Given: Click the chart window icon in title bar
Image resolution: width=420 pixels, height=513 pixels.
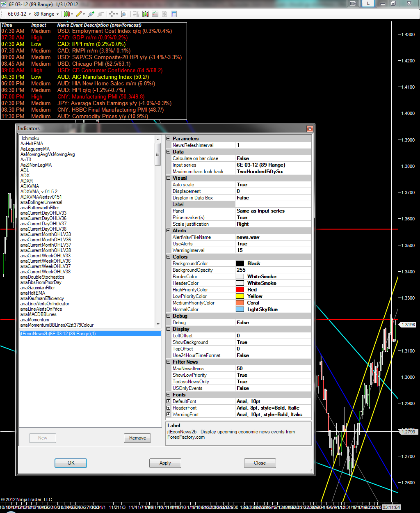Looking at the screenshot, I should 4,3.
